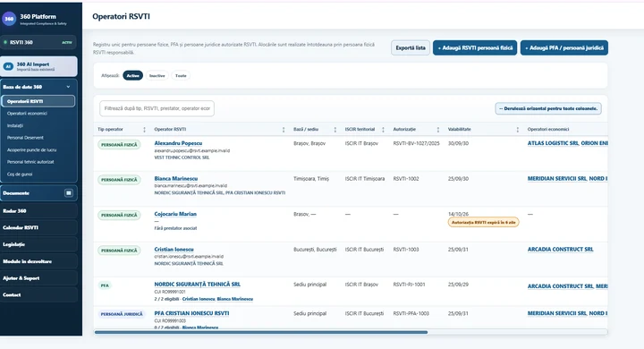Open Ajutor & Suport
This screenshot has height=349, width=644.
click(38, 278)
